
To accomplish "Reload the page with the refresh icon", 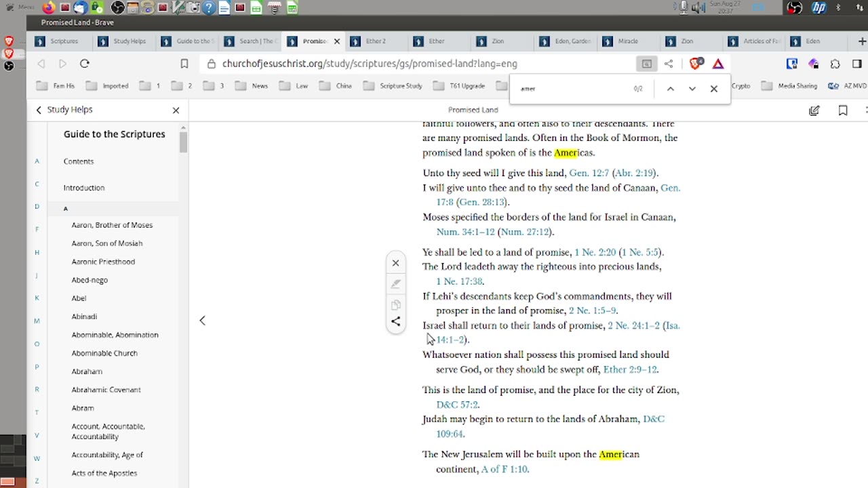I will pos(85,64).
